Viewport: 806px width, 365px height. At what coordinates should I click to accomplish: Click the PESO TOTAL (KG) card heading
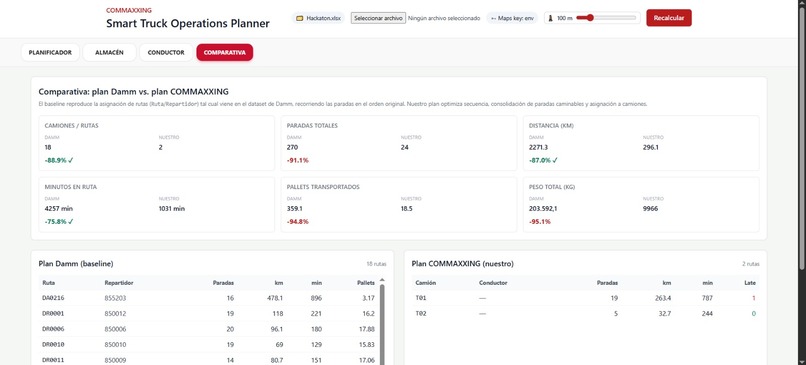[552, 187]
